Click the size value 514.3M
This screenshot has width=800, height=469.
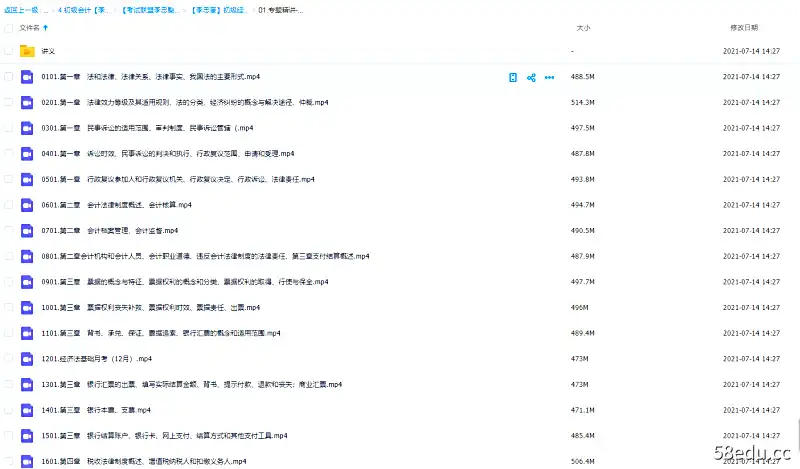[x=583, y=102]
